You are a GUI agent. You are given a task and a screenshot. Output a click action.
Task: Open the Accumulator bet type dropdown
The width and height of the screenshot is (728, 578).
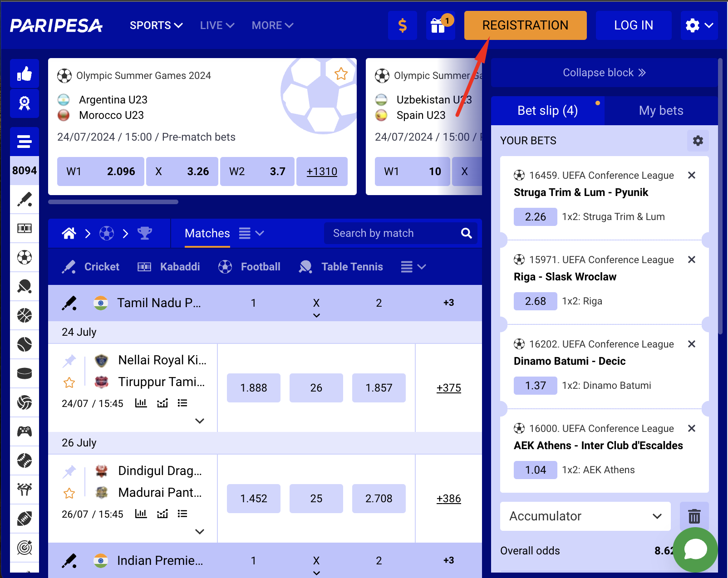point(585,516)
